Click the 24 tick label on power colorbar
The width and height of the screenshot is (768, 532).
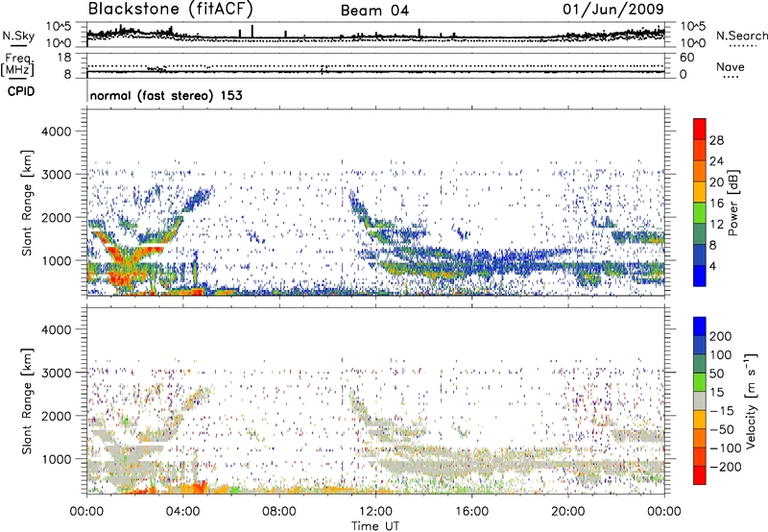click(716, 161)
